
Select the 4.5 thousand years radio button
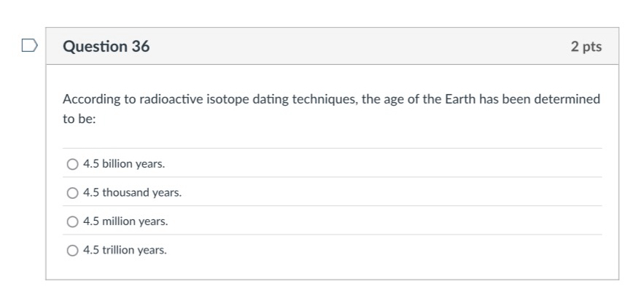[72, 193]
